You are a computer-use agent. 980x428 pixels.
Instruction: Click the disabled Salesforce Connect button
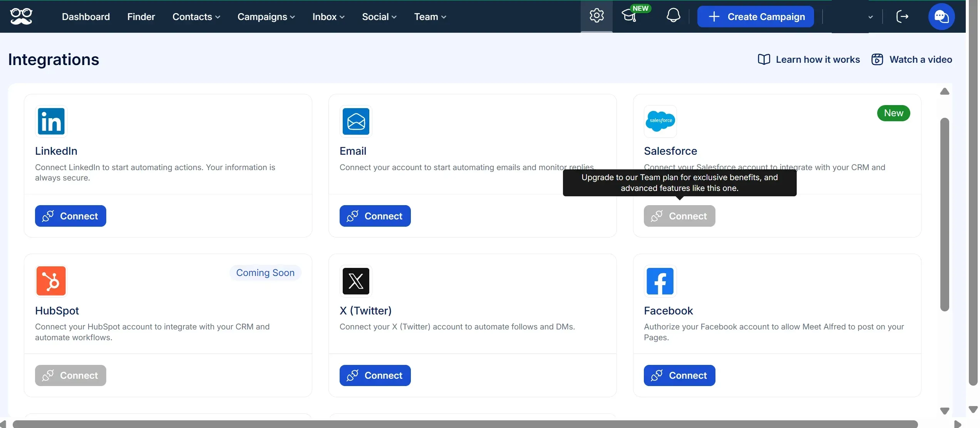click(679, 216)
